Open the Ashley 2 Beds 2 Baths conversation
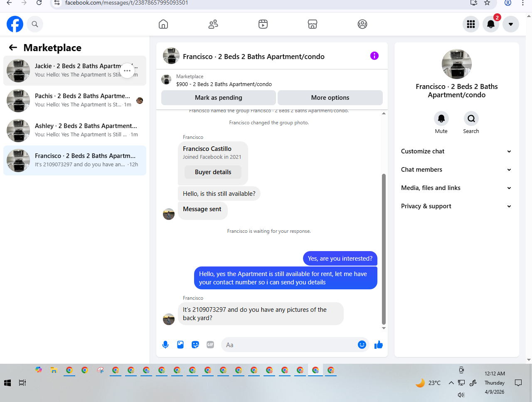Image resolution: width=532 pixels, height=402 pixels. pos(75,131)
